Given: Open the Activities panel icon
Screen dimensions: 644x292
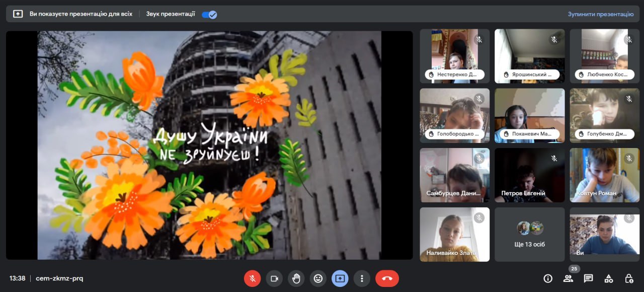Looking at the screenshot, I should (608, 278).
